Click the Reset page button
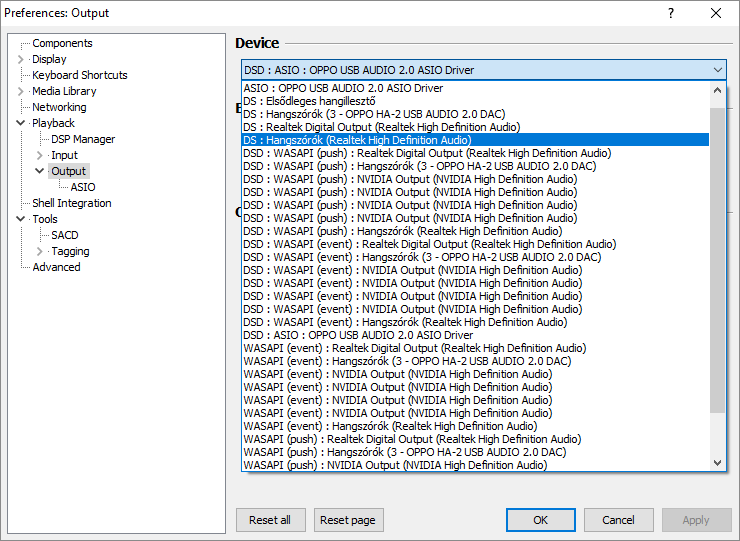Viewport: 740px width, 541px height. (x=348, y=520)
